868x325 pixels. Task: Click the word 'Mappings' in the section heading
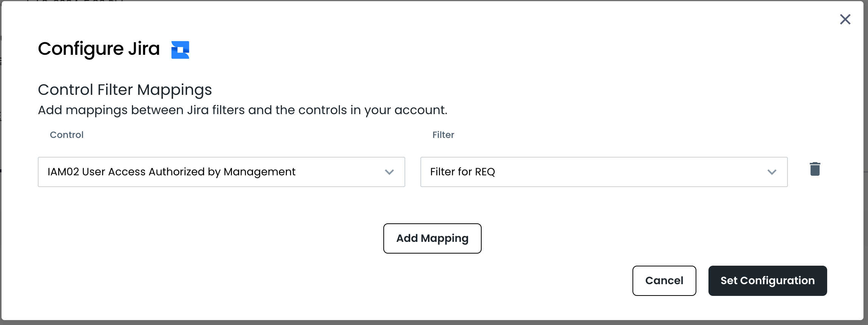[174, 90]
